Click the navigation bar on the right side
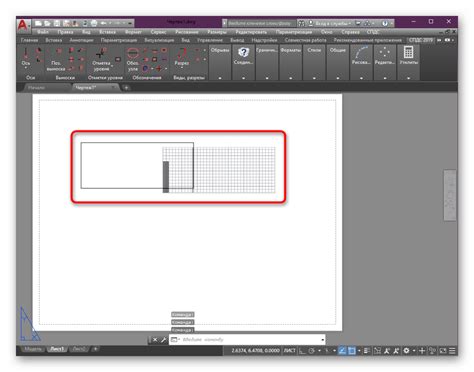The image size is (474, 372). click(x=450, y=195)
